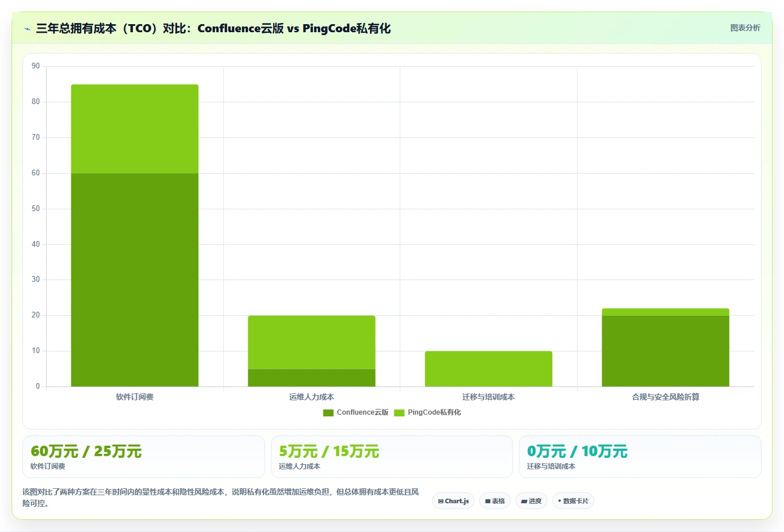Click the 进度 tag
This screenshot has height=532, width=784.
click(531, 501)
